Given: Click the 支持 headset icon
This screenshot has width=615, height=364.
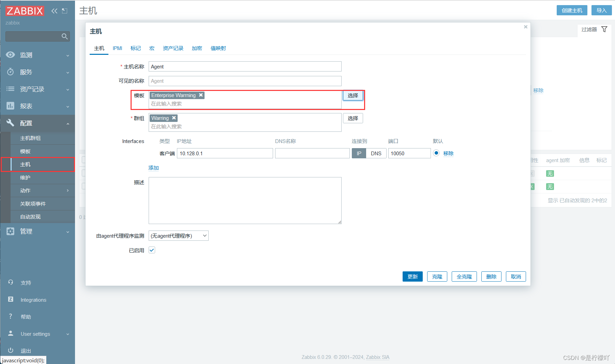Looking at the screenshot, I should click(11, 282).
